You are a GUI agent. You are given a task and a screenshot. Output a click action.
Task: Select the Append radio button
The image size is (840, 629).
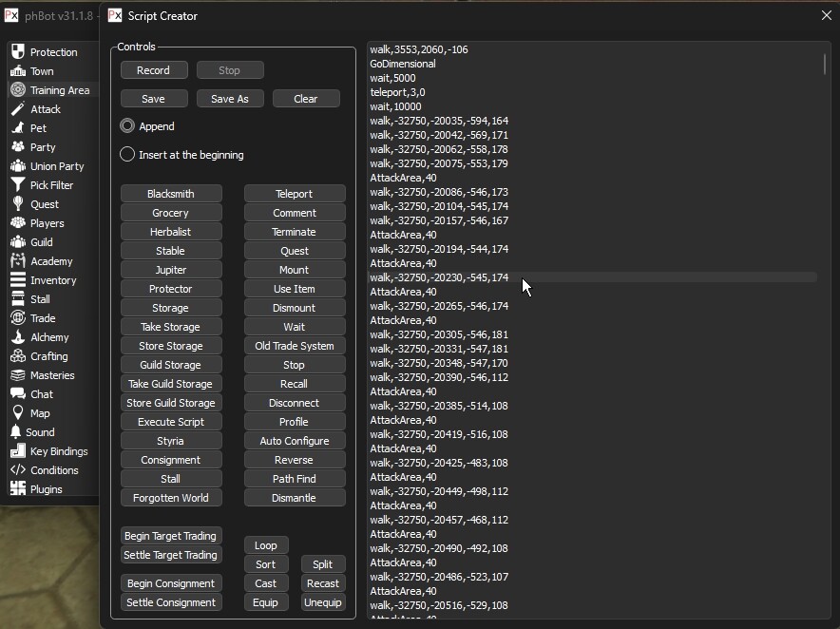pos(127,126)
